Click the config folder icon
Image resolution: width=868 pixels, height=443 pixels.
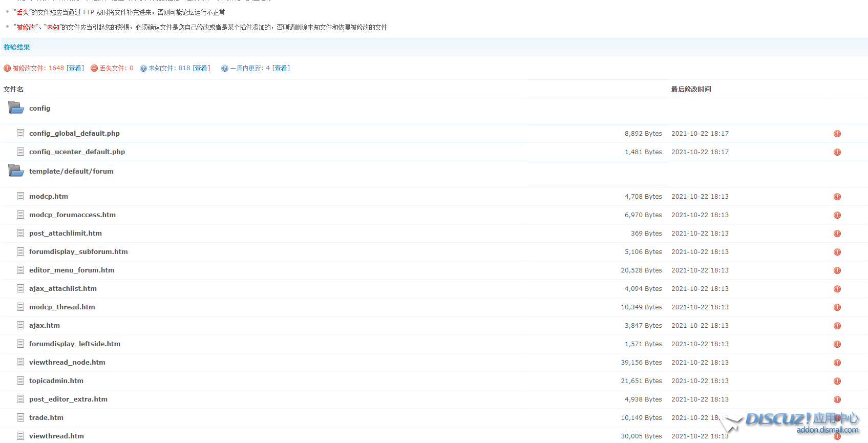tap(16, 108)
